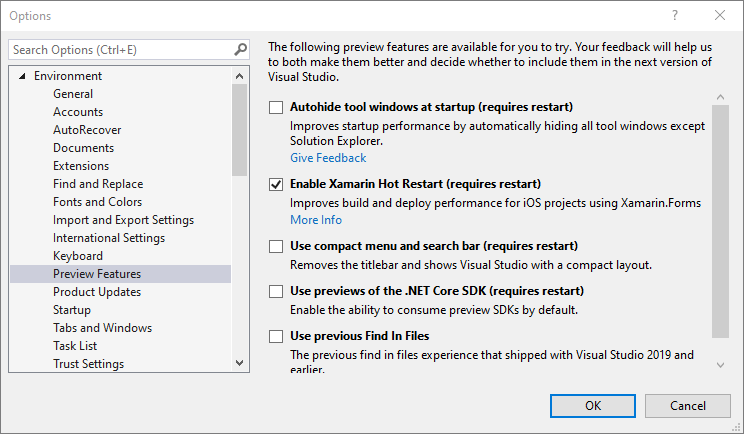This screenshot has width=744, height=434.
Task: Collapse the Environment tree node
Action: click(x=22, y=76)
